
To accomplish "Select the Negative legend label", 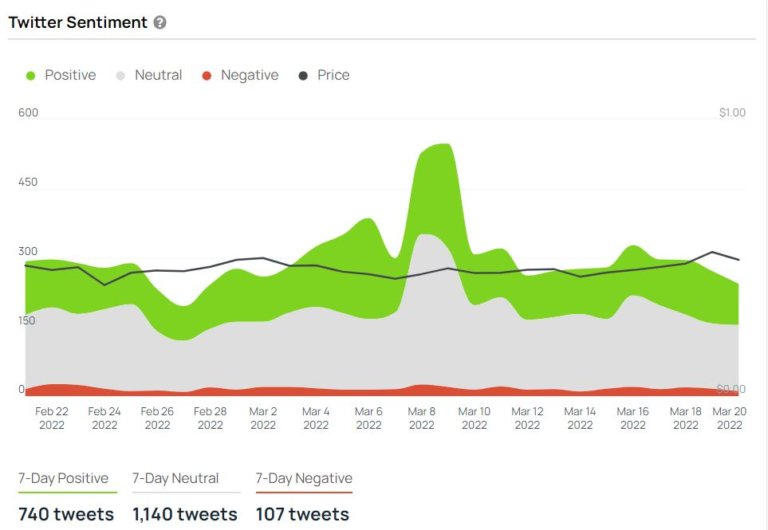I will (249, 75).
